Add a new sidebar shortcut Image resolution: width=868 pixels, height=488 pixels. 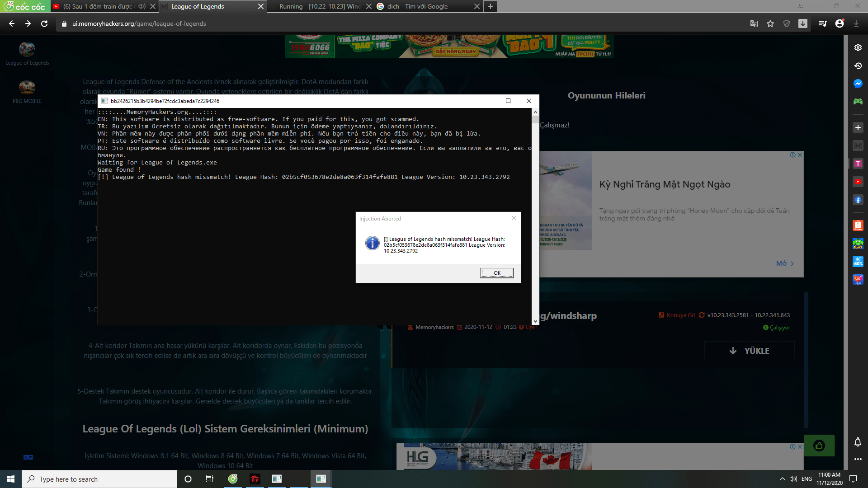858,127
